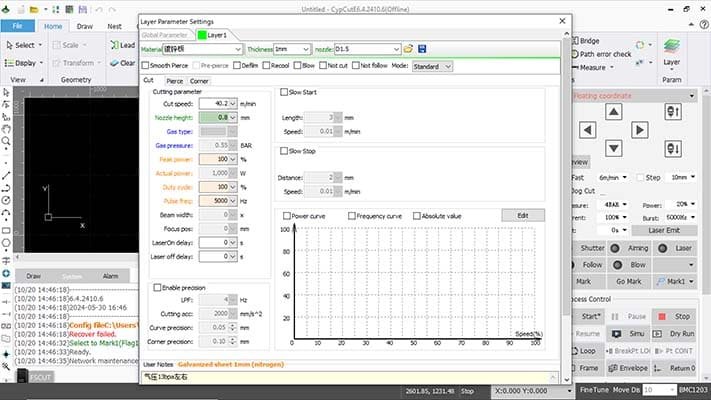This screenshot has height=400, width=711.
Task: Check the Enable precision checkbox
Action: [157, 288]
